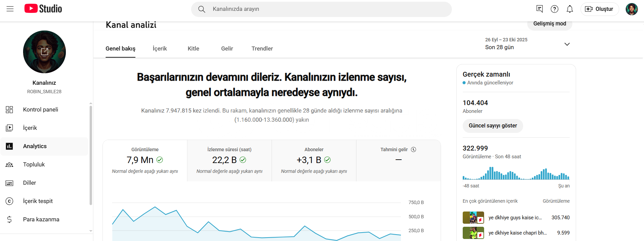Switch to the Trendler tab

click(262, 48)
